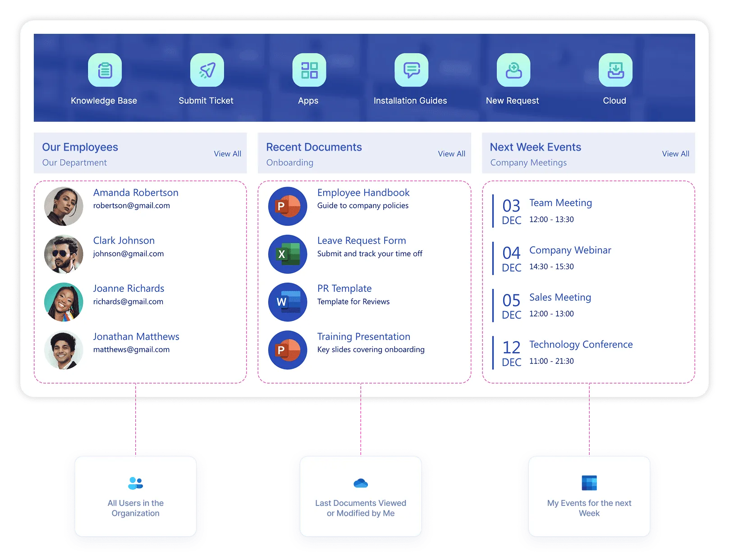This screenshot has width=729, height=560.
Task: Click the Onboarding subtitle
Action: [x=289, y=163]
